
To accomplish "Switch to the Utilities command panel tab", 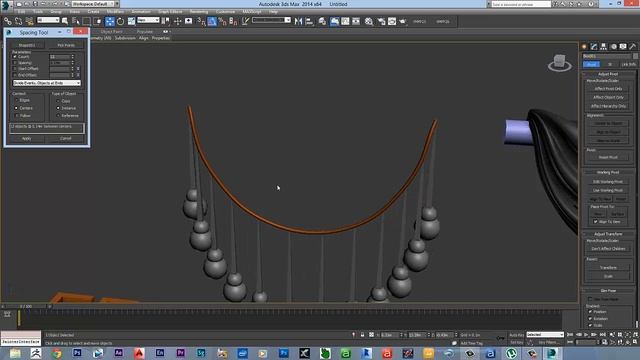I will (x=633, y=47).
